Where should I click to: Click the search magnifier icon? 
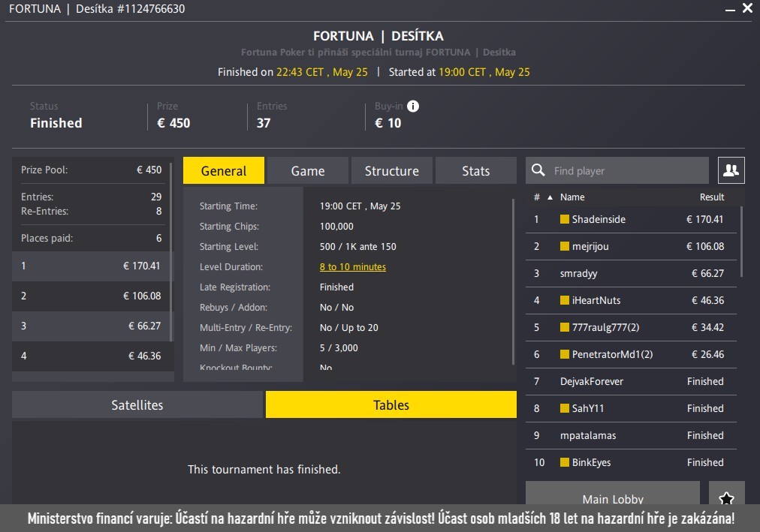[538, 170]
